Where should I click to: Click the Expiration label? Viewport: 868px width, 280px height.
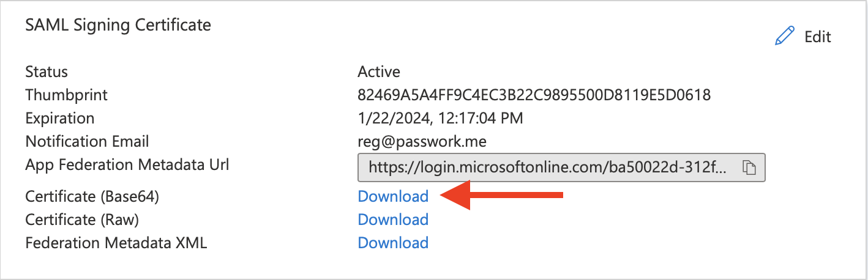60,118
